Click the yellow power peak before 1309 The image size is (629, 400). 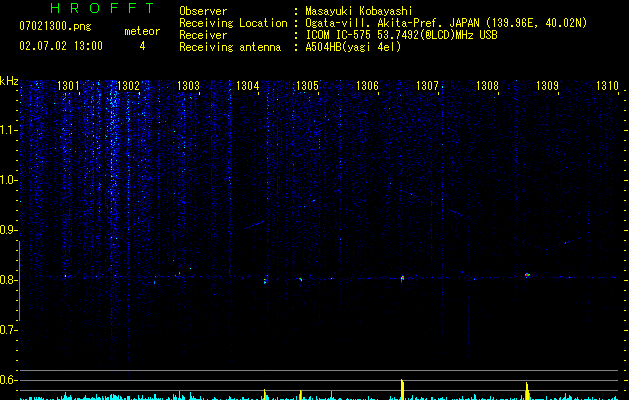(527, 391)
